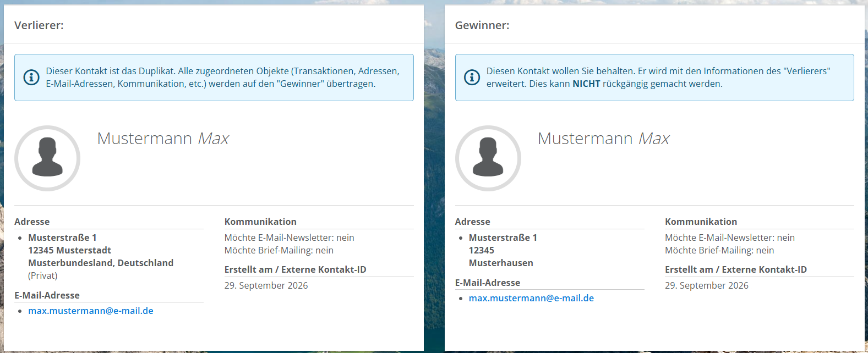Click the Gewinner 'Kommunikation' heading
868x353 pixels.
click(701, 222)
